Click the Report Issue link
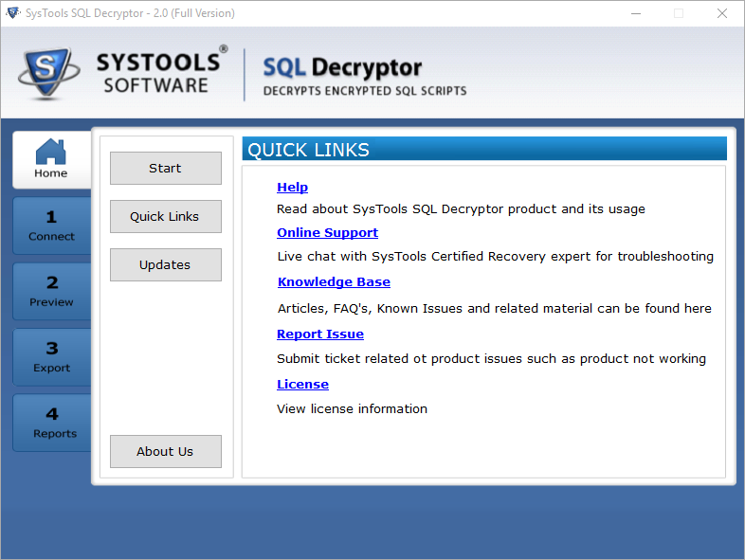Image resolution: width=745 pixels, height=560 pixels. click(x=319, y=334)
